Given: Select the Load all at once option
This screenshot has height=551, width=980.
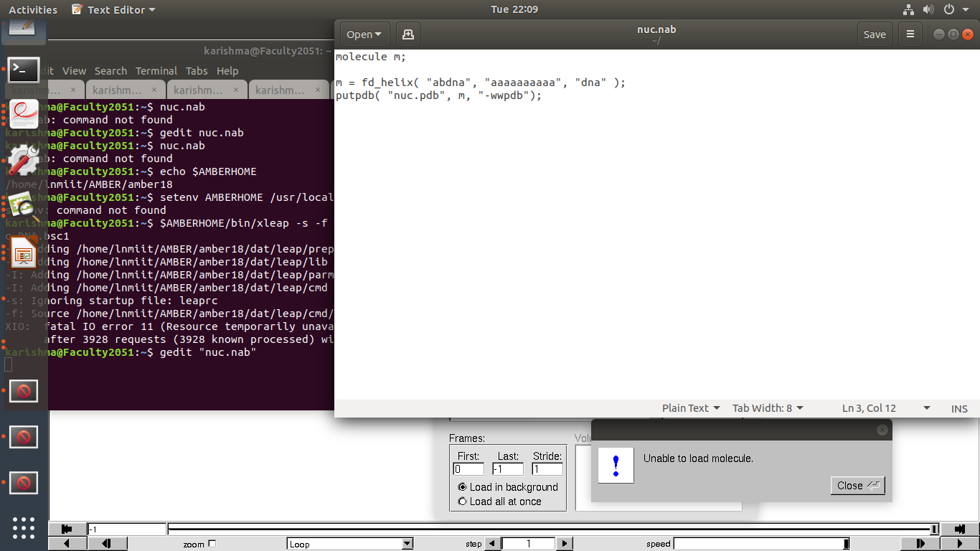Looking at the screenshot, I should 462,501.
